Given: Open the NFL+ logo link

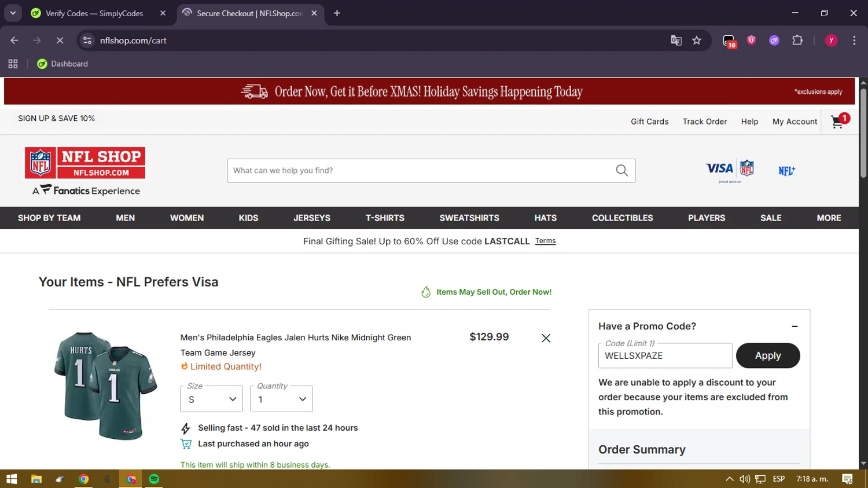Looking at the screenshot, I should pos(786,171).
